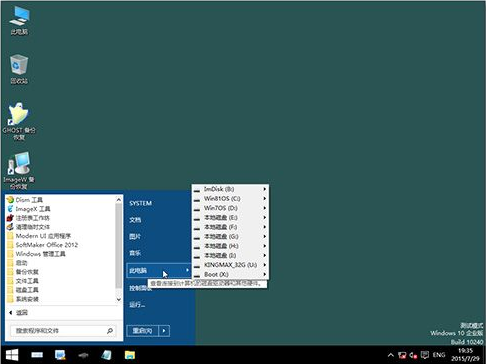The width and height of the screenshot is (486, 364).
Task: Open 控制面板 in the start menu
Action: coord(140,288)
